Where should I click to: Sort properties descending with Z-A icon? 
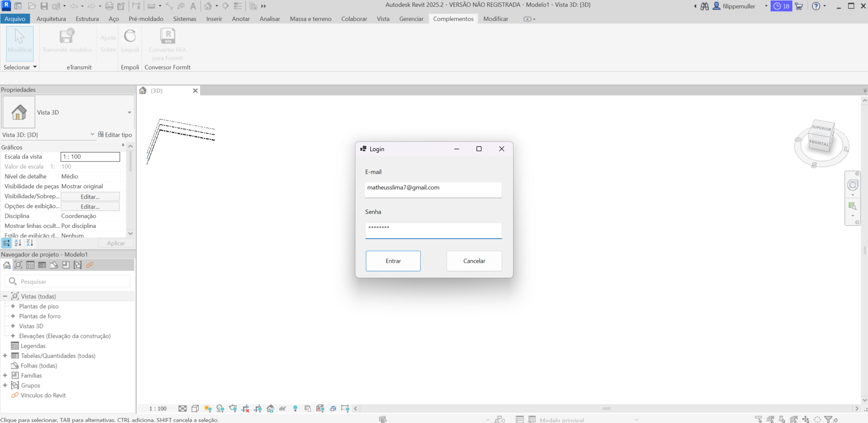30,243
